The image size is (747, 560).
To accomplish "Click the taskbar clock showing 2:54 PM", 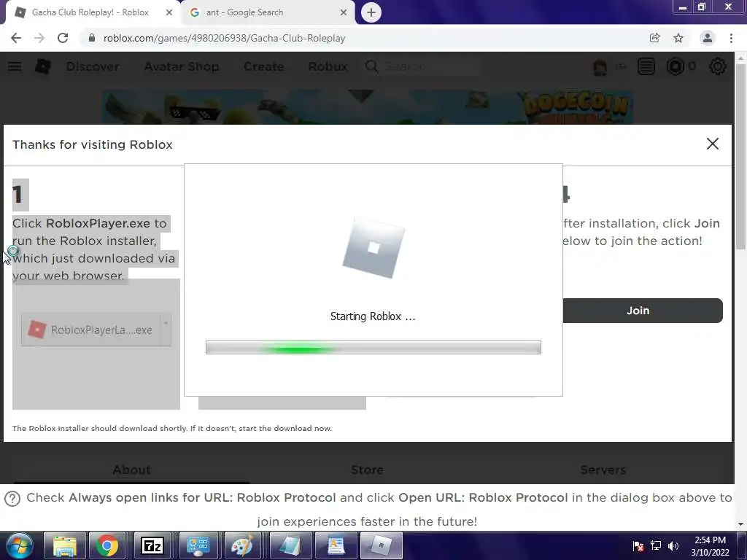I will [x=710, y=546].
